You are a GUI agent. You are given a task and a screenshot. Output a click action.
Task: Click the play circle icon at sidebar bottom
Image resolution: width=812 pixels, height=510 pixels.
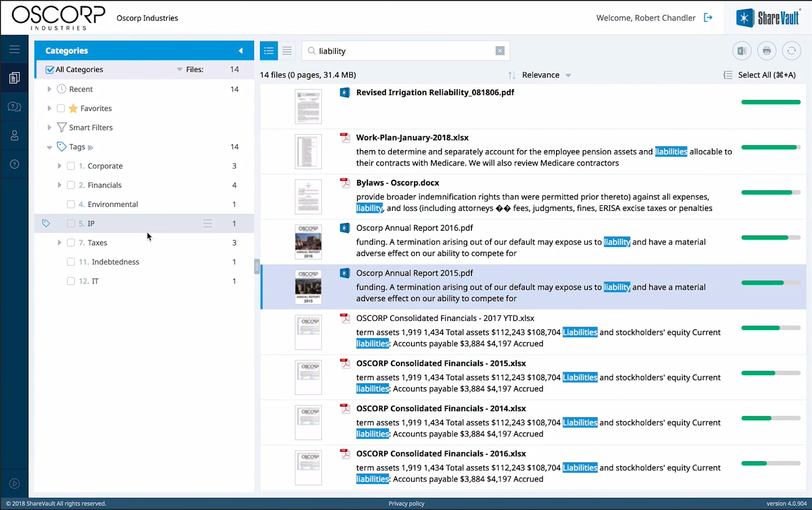coord(14,484)
